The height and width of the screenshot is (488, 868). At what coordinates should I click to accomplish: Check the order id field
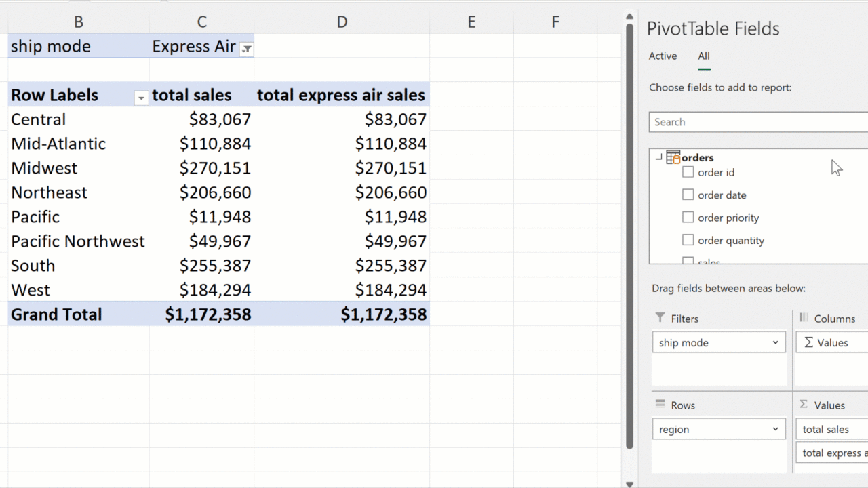(x=688, y=172)
